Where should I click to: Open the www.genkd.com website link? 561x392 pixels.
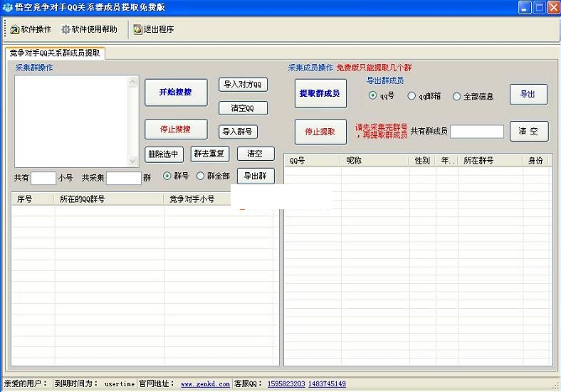click(205, 384)
